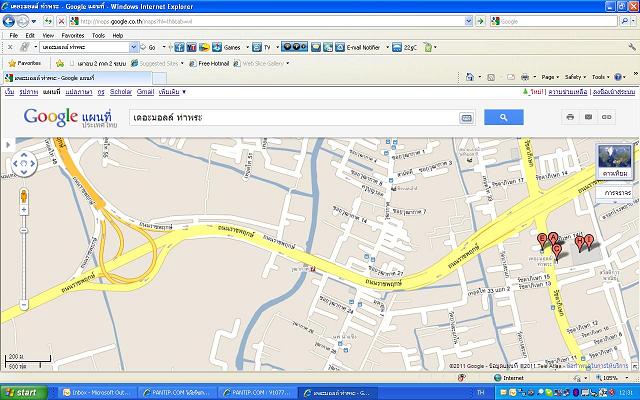
Task: Click the toolbar Go button
Action: 149,47
